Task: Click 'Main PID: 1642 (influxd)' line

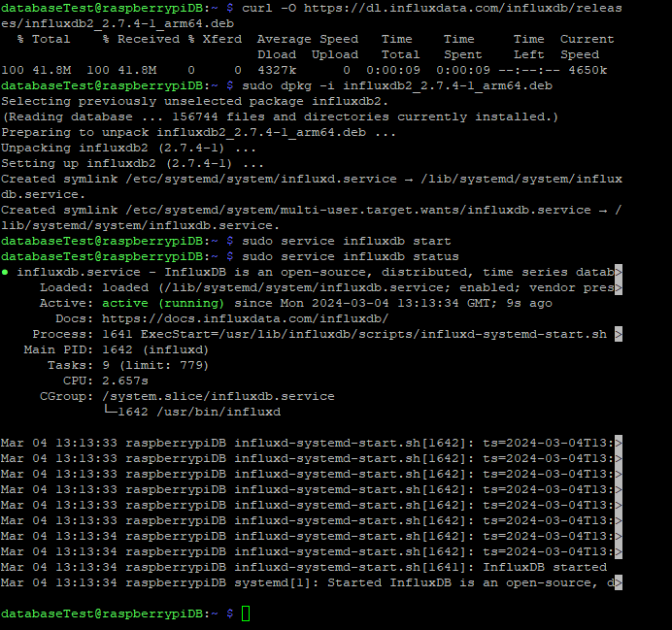Action: tap(117, 349)
